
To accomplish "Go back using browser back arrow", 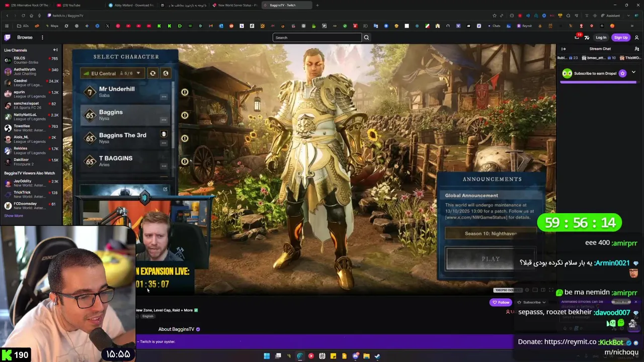I will coord(7,16).
